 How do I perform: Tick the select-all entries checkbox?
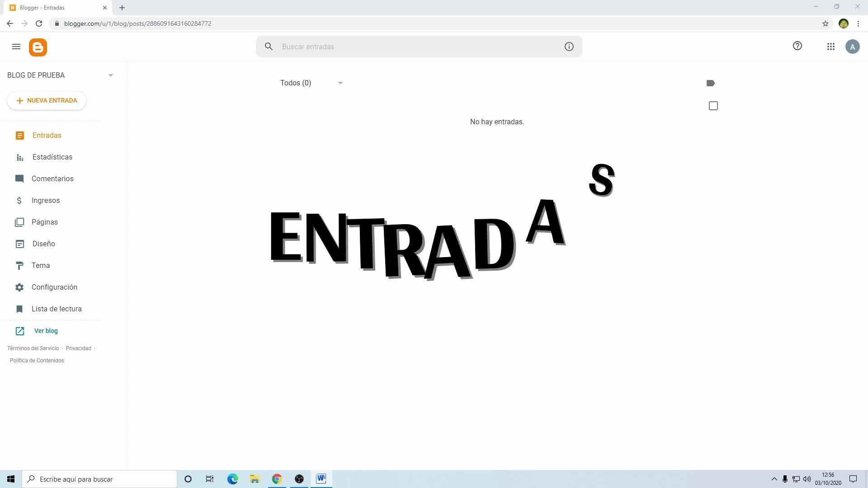713,106
